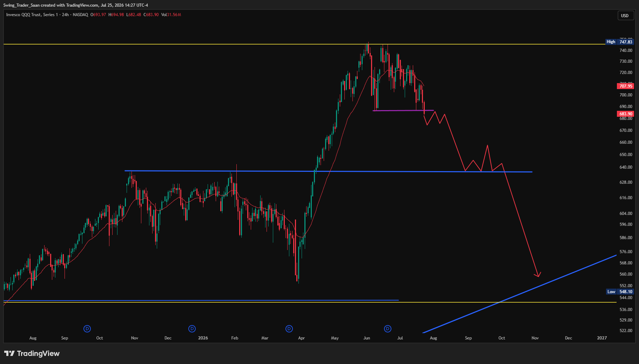Click the red 683.90 last price label

coord(625,114)
